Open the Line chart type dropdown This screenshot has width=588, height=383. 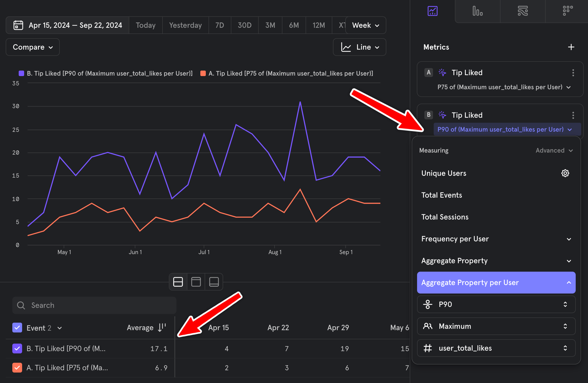(359, 47)
